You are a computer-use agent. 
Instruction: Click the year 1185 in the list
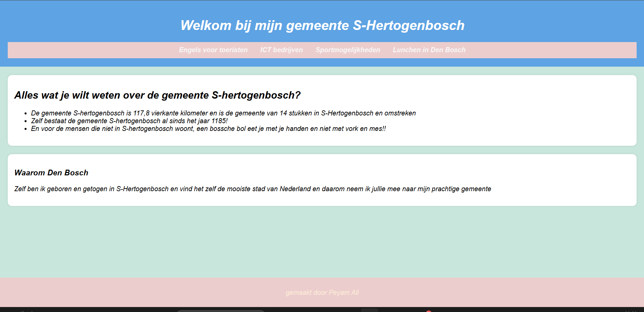point(219,121)
